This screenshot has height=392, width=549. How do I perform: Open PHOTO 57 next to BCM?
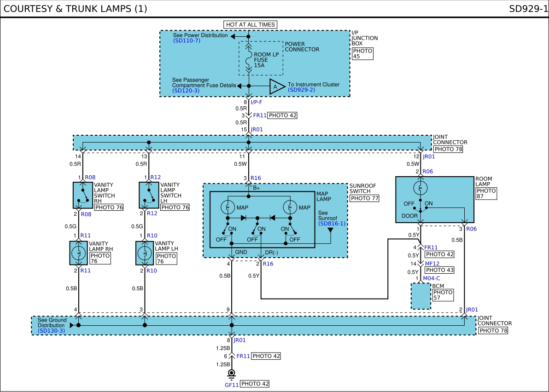pos(443,295)
